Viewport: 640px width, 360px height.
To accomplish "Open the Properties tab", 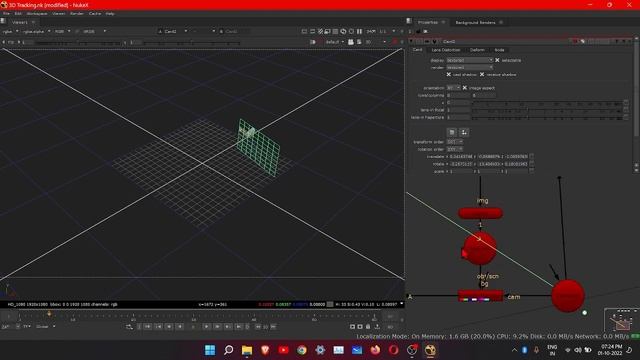I will point(427,22).
